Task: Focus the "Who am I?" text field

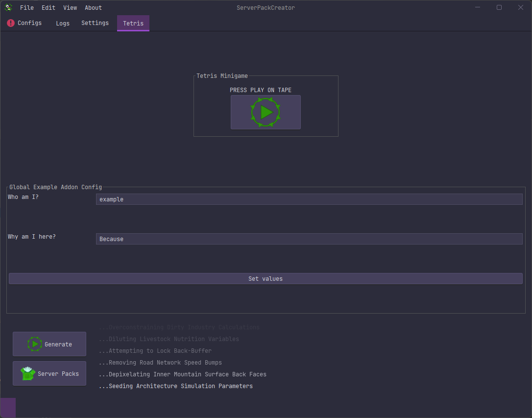Action: [x=309, y=199]
